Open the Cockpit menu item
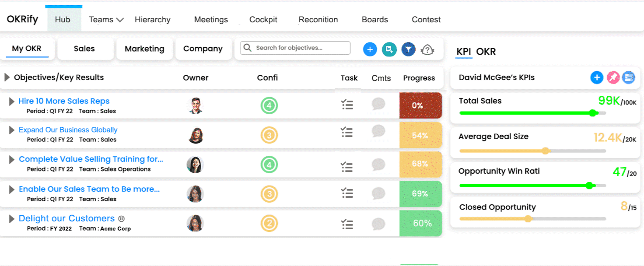The image size is (644, 266). [x=263, y=20]
